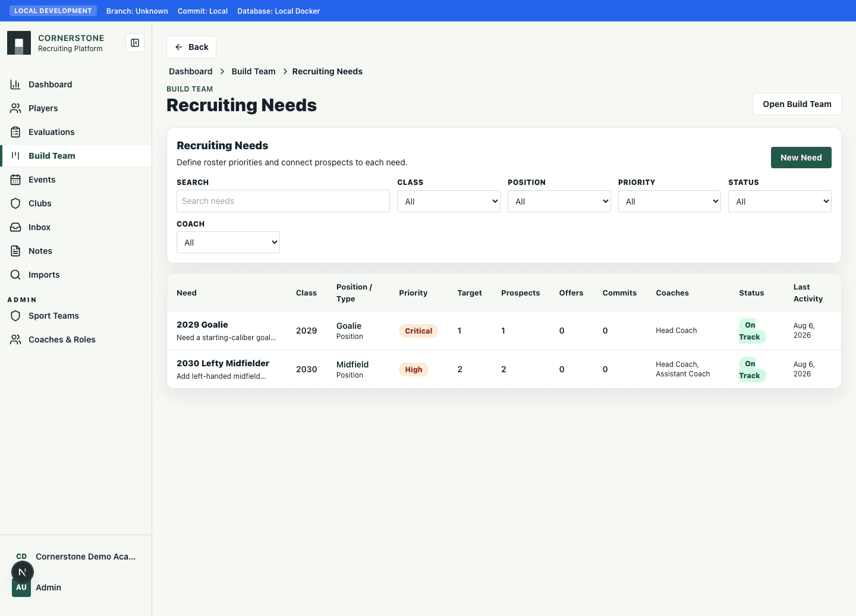Screen dimensions: 856x616
Task: Open Sport Teams admin page
Action: tap(76, 316)
